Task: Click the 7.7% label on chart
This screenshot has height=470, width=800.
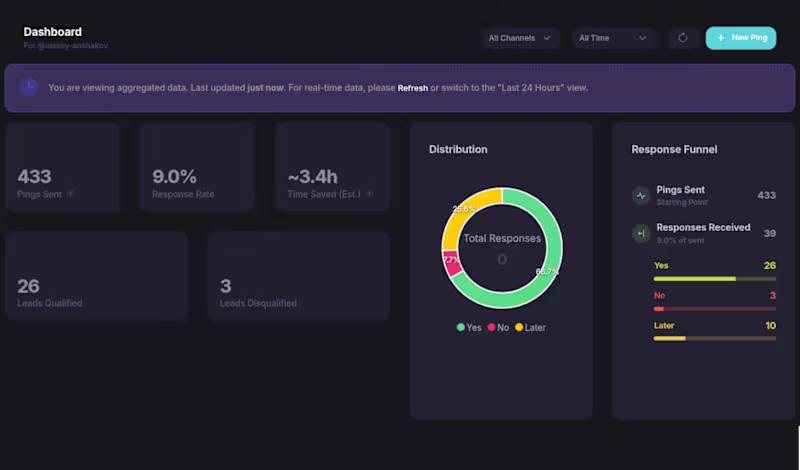Action: tap(451, 260)
